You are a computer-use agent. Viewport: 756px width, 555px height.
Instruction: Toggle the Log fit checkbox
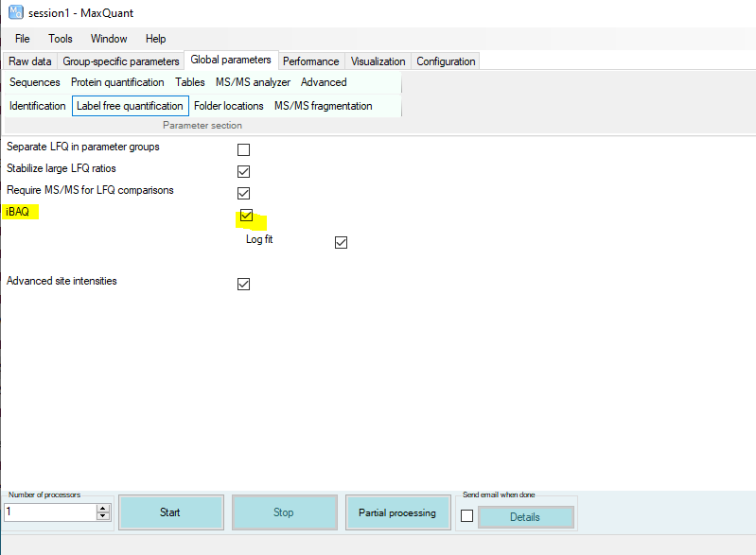341,242
